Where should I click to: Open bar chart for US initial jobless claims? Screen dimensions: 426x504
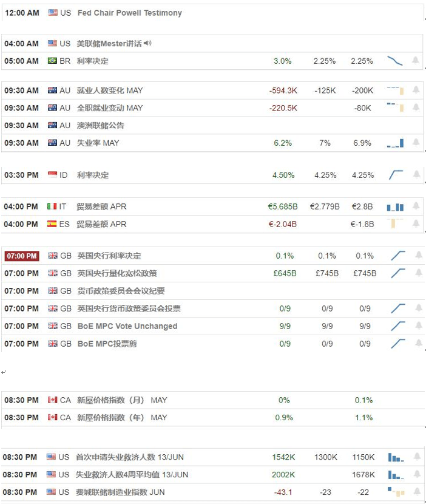[x=396, y=457]
